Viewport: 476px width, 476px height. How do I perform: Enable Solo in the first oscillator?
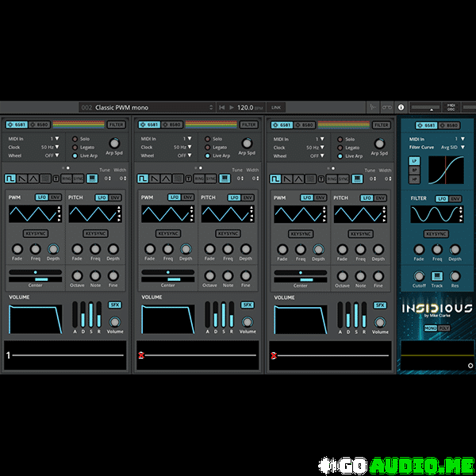pyautogui.click(x=75, y=139)
